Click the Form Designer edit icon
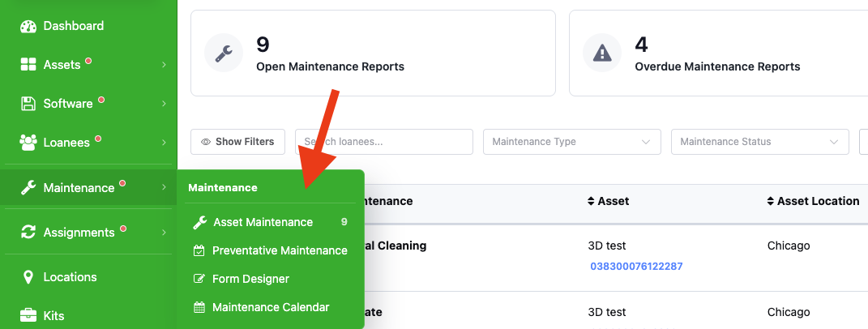Viewport: 868px width, 329px height. coord(199,279)
